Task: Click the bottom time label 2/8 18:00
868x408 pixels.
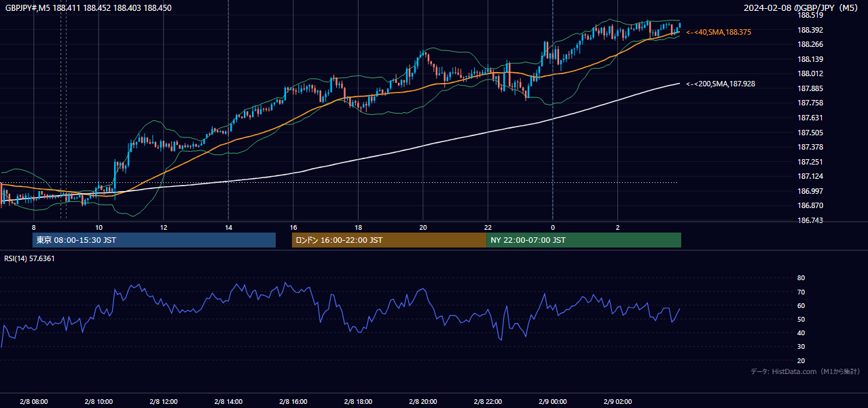Action: pyautogui.click(x=359, y=401)
